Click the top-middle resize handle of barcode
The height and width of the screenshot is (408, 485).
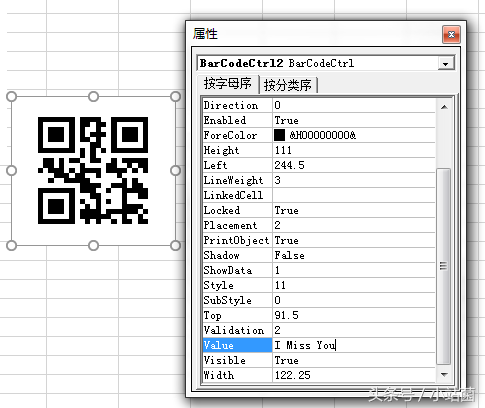click(93, 97)
